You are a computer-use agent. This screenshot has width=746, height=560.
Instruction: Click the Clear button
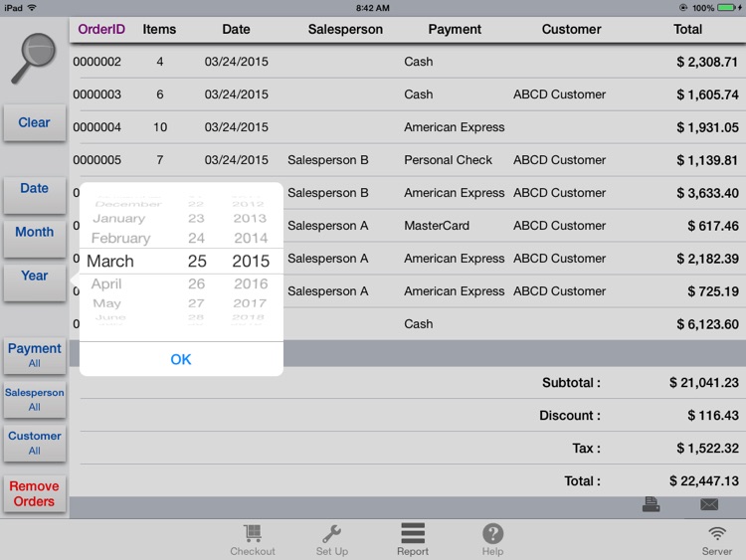[x=34, y=122]
